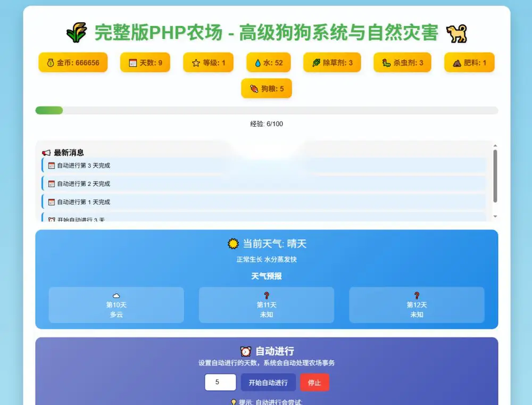The height and width of the screenshot is (405, 532).
Task: Click the megaphone icon next to 最新消息
Action: (46, 153)
